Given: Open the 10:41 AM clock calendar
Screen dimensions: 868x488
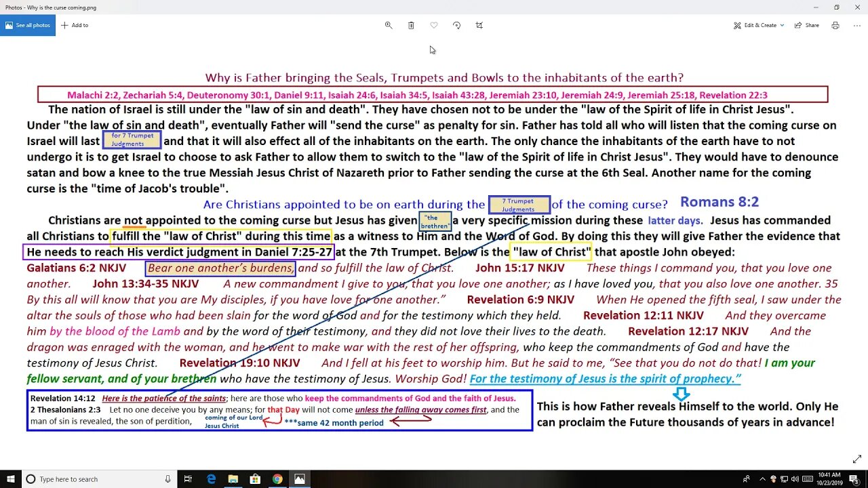Looking at the screenshot, I should [829, 479].
